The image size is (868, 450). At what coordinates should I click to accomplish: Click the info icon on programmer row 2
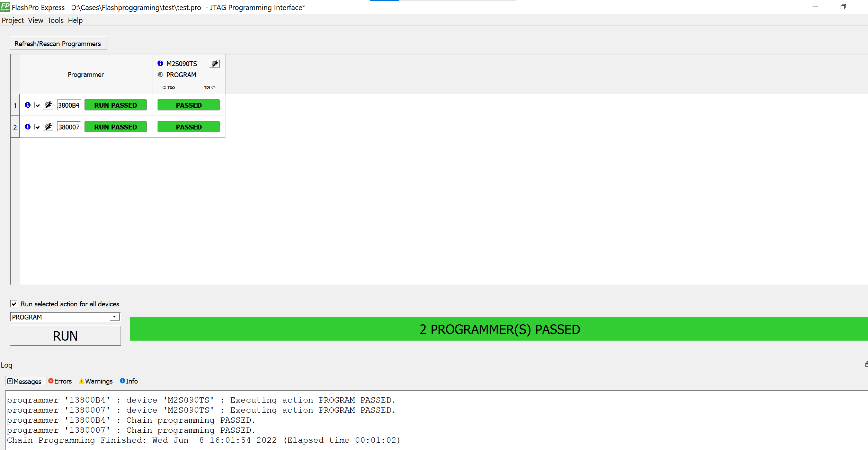pyautogui.click(x=27, y=127)
